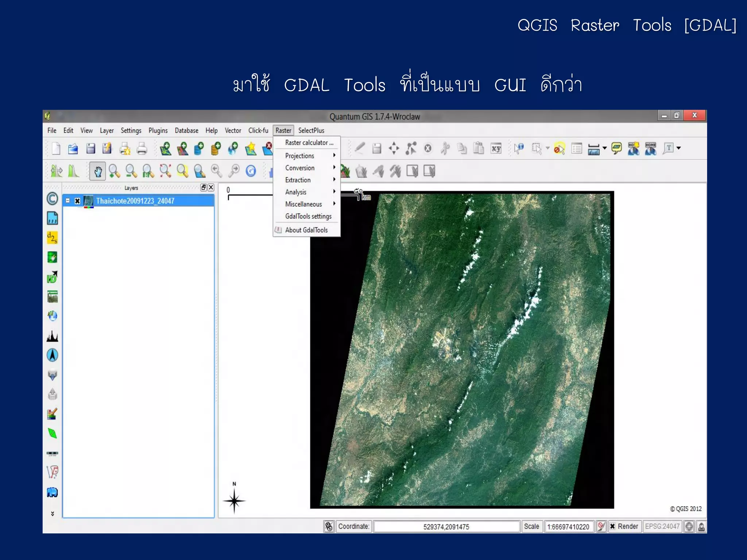The image size is (747, 560).
Task: Click Zoom to Native Pixel Resolution icon
Action: (x=148, y=171)
